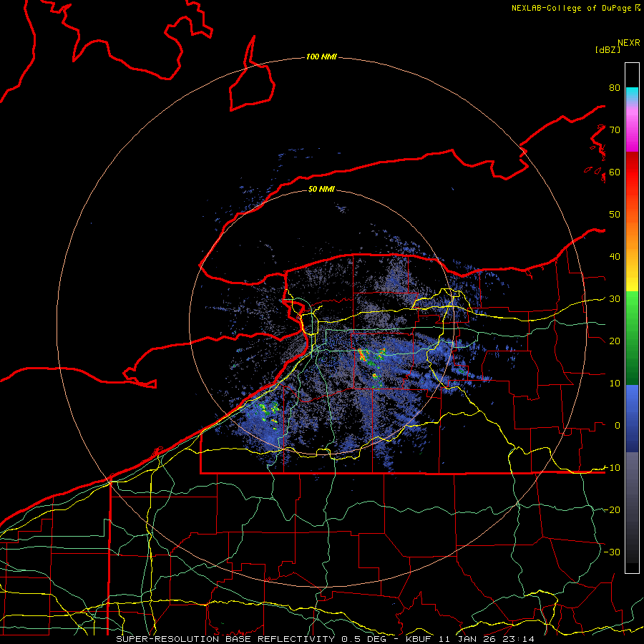Image resolution: width=644 pixels, height=644 pixels.
Task: Click the red segment of the reflectivity color bar
Action: tap(632, 172)
